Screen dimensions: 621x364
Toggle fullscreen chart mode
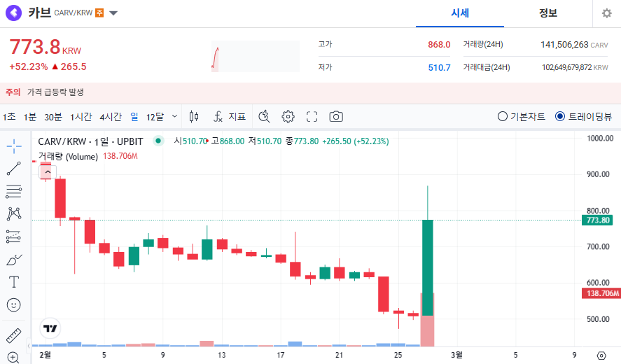(312, 116)
